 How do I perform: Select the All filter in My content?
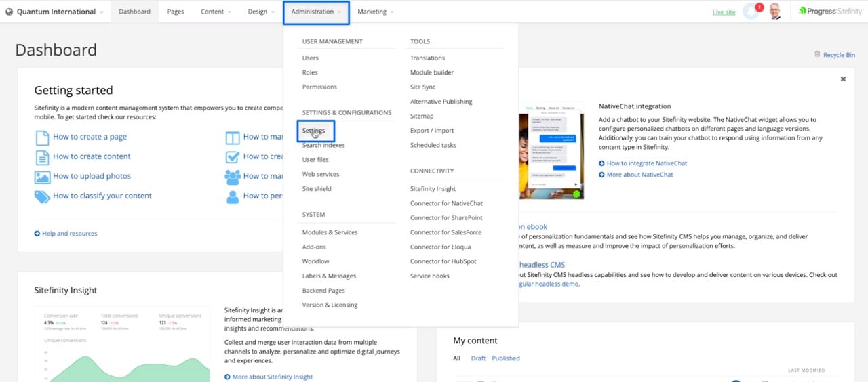(457, 358)
